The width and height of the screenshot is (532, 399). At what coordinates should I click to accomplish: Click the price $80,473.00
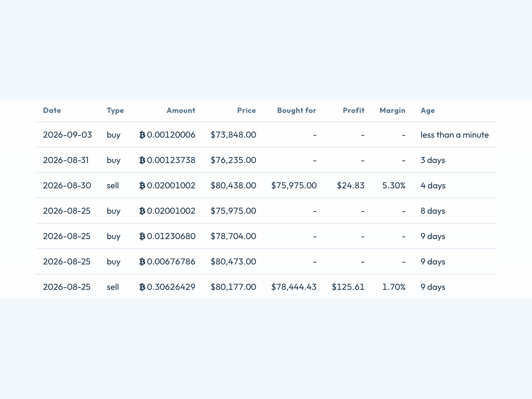coord(233,262)
